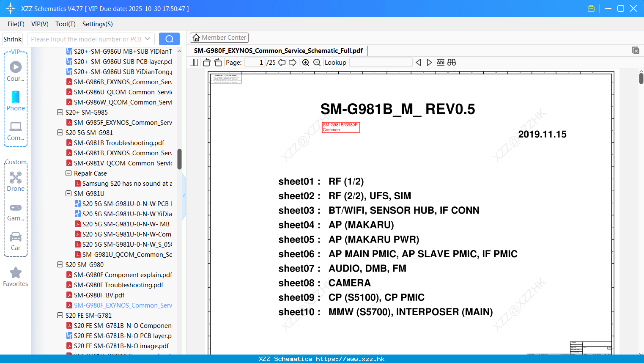Open Samsung S20 has no sound repair case

click(x=127, y=184)
